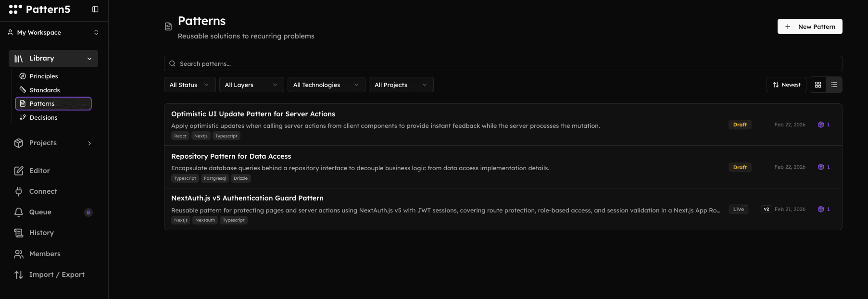Open the Editor via its pencil icon

pos(19,171)
